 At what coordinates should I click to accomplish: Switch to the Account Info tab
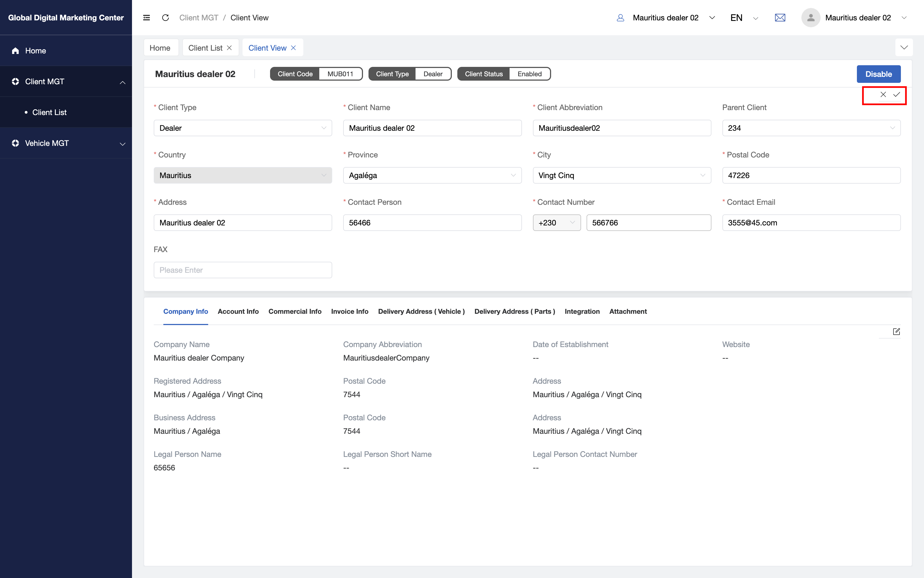coord(238,312)
